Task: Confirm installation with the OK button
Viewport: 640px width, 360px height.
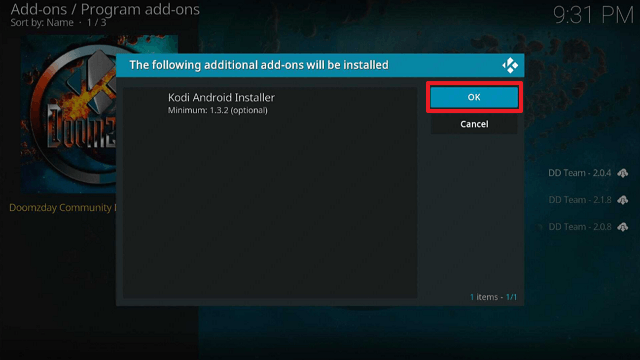Action: point(474,97)
